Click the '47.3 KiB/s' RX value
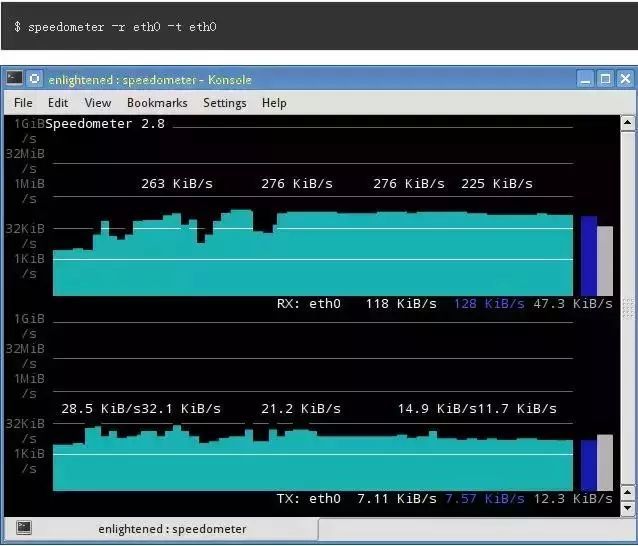 [572, 304]
